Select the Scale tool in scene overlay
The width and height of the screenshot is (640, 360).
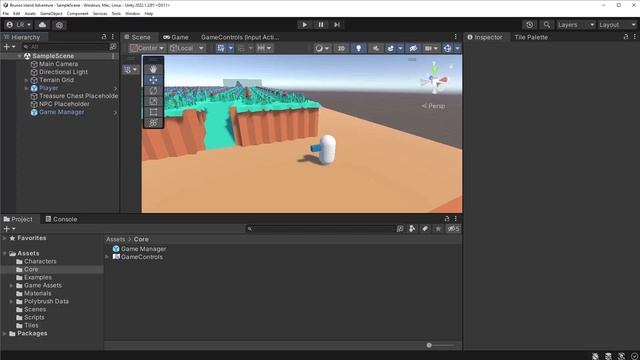pyautogui.click(x=153, y=101)
